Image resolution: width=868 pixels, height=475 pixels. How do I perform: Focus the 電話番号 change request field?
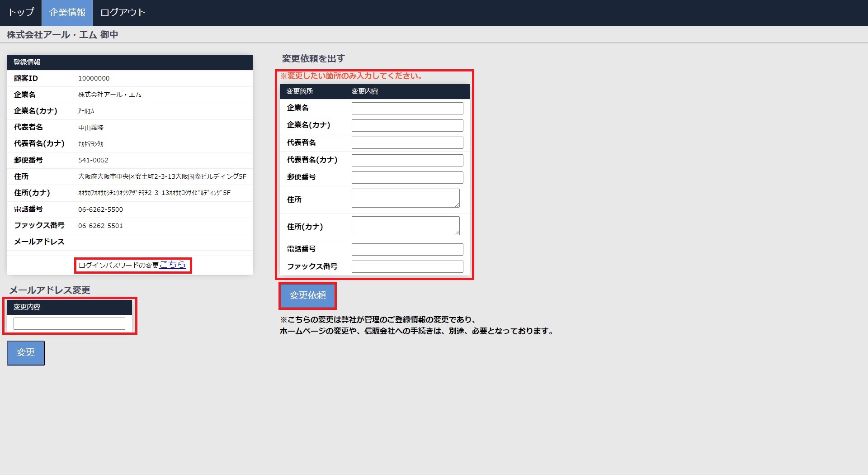click(x=407, y=249)
